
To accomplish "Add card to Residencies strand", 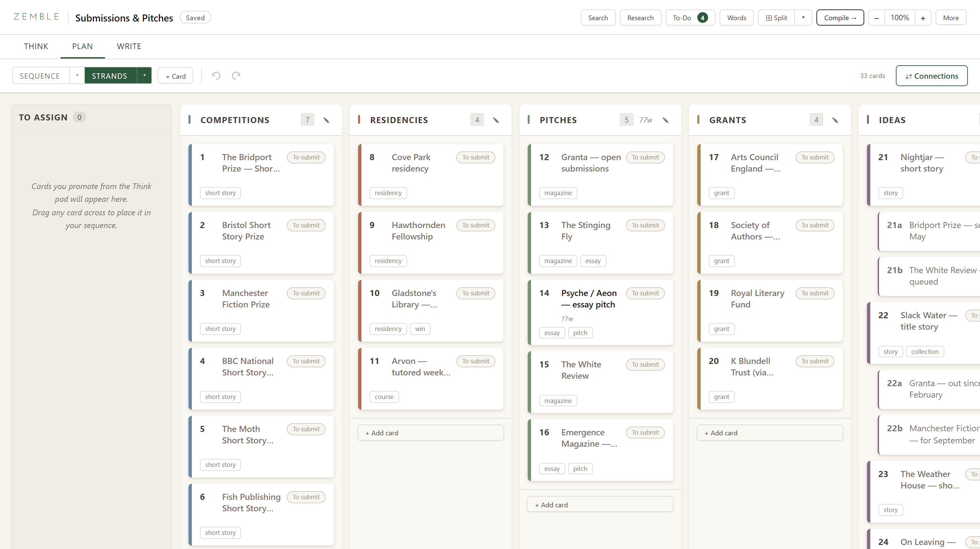I will (431, 433).
